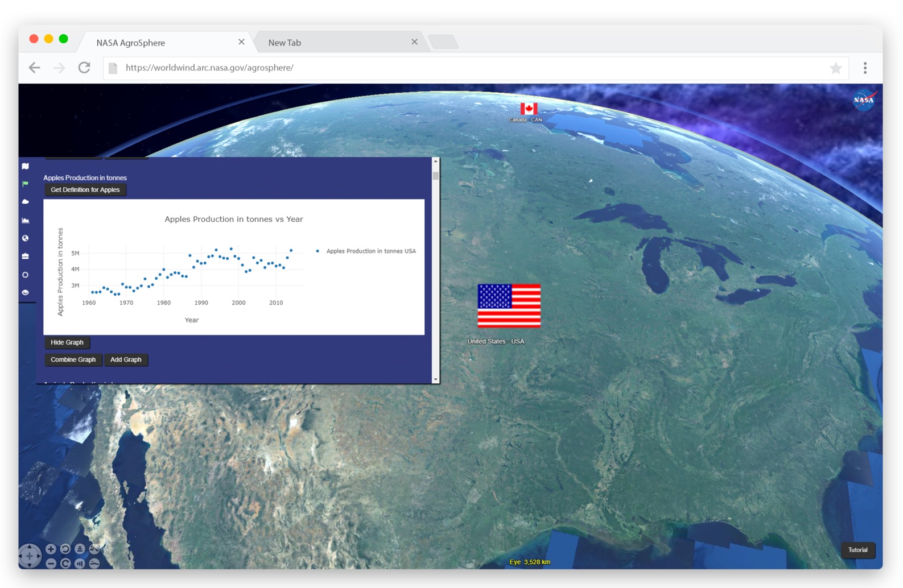Decrease terrain exaggeration with flat-wave control

pyautogui.click(x=94, y=563)
